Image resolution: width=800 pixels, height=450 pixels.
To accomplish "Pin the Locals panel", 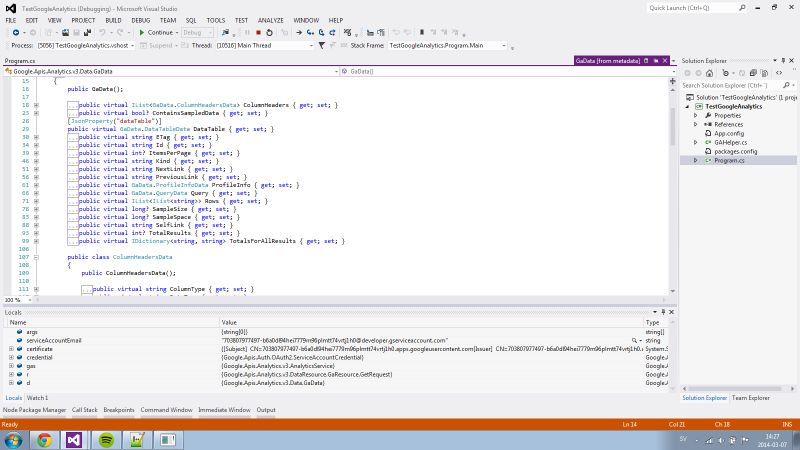I will coord(663,312).
